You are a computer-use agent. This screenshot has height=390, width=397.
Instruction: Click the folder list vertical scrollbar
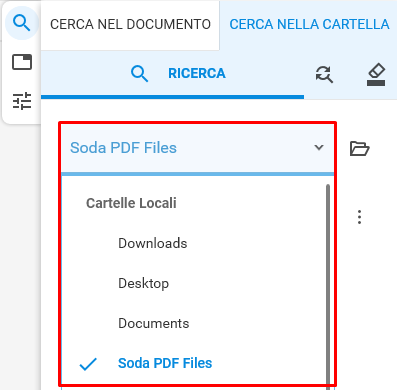pos(328,287)
